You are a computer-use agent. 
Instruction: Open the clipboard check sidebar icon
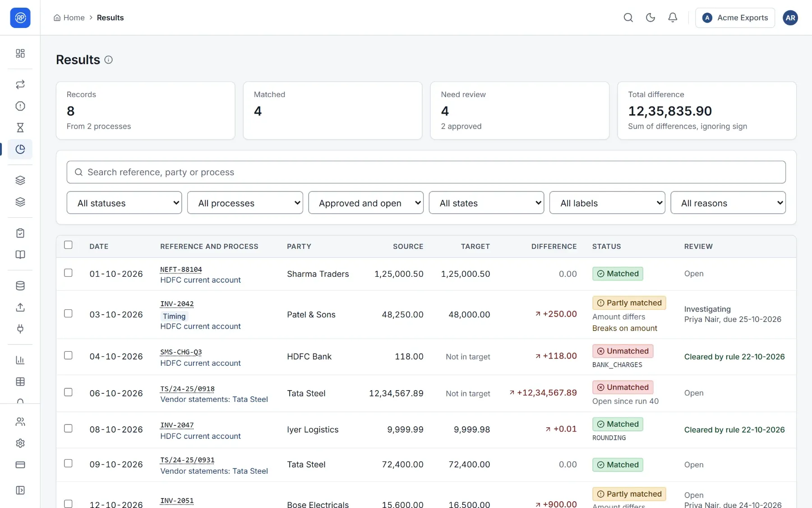pyautogui.click(x=20, y=233)
